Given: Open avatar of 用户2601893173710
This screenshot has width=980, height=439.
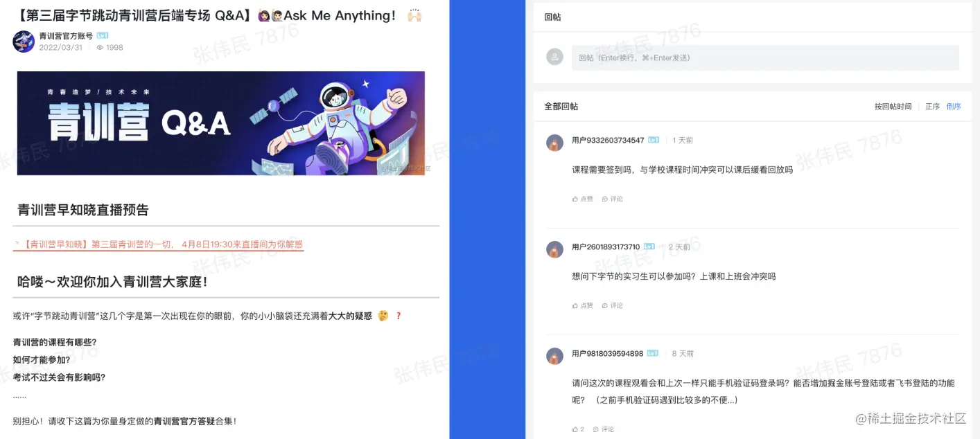Looking at the screenshot, I should 554,249.
